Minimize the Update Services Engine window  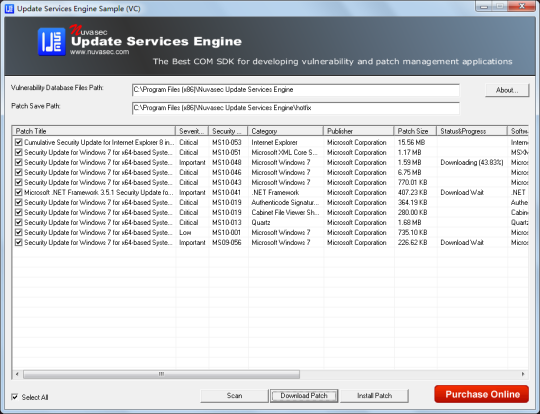(x=484, y=7)
